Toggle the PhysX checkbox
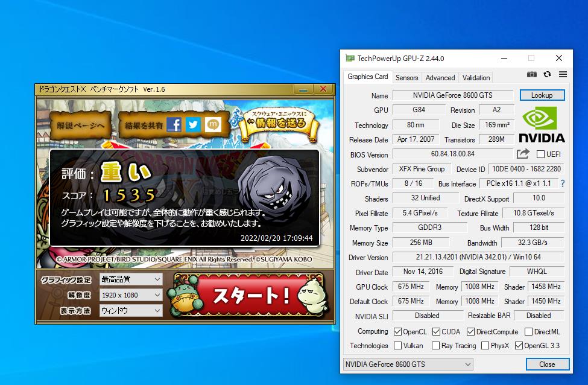The image size is (588, 385). pyautogui.click(x=485, y=346)
